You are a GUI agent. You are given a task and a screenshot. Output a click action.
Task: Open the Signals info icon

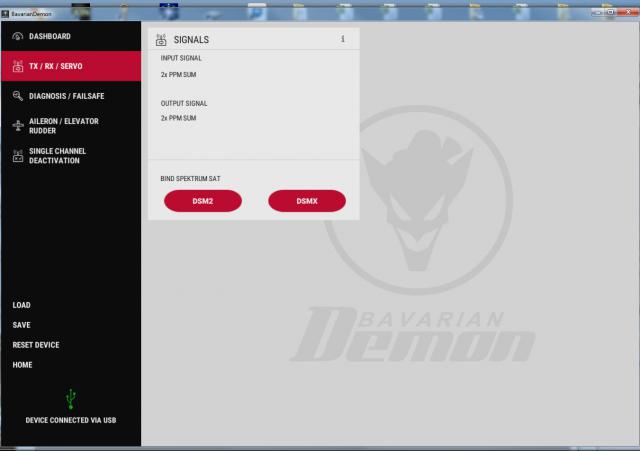point(342,39)
